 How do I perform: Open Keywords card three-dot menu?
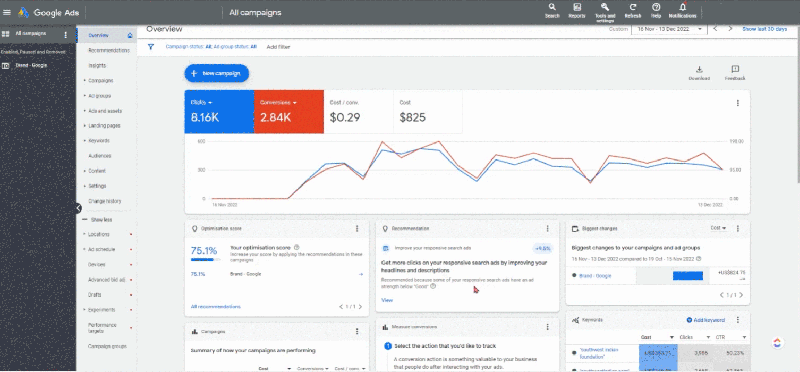tap(738, 320)
